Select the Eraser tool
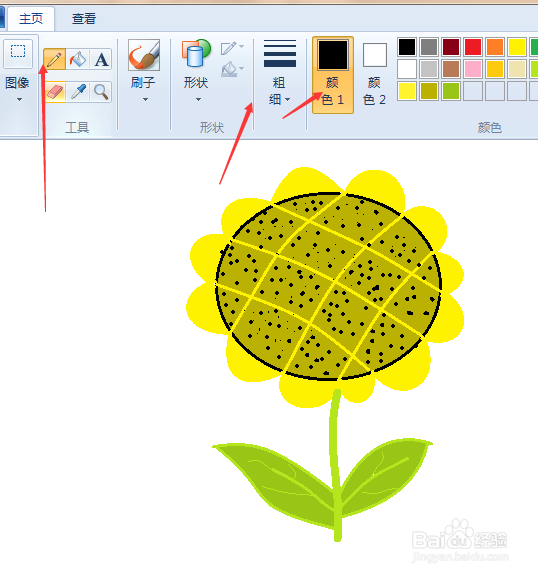This screenshot has width=538, height=576. point(55,91)
